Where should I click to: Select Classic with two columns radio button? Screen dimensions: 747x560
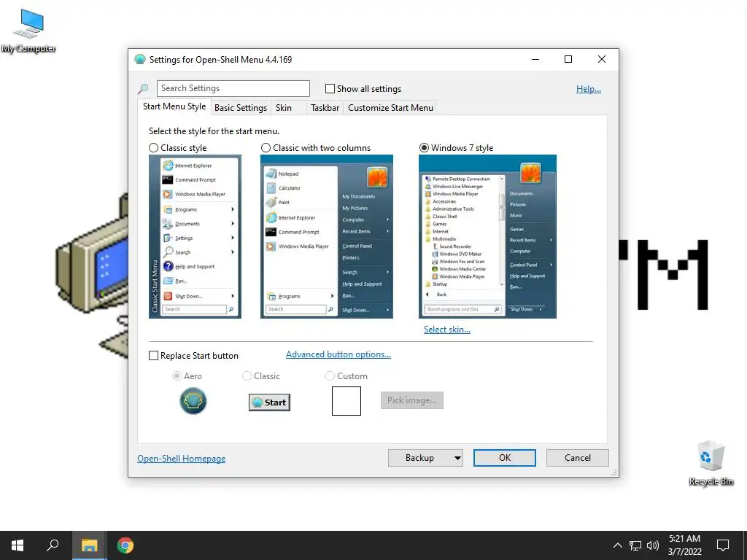(266, 147)
